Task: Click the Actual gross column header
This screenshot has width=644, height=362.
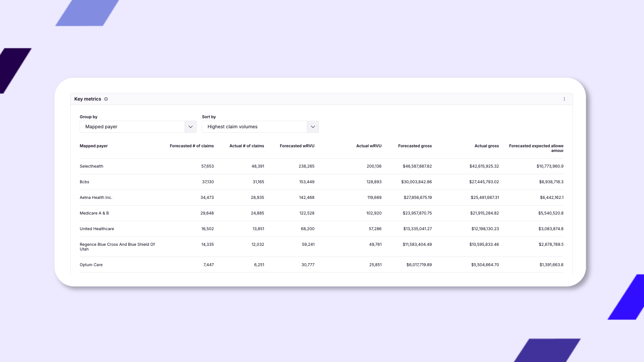Action: pos(487,146)
